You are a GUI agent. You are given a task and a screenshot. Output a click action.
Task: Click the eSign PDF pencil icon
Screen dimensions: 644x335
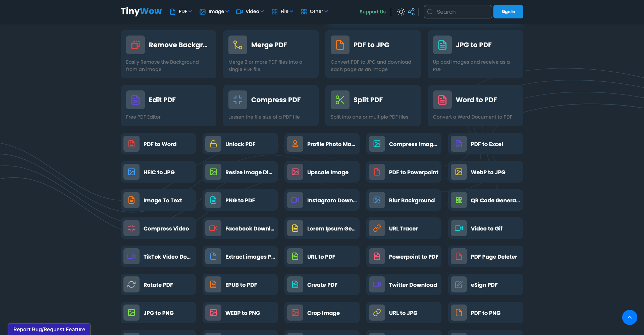(x=459, y=284)
